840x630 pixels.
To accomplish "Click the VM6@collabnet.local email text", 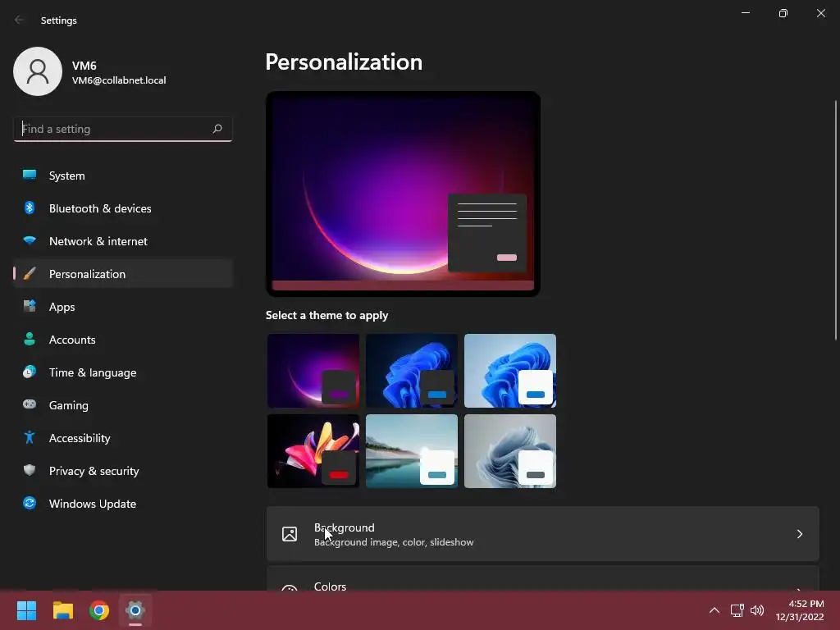I will click(119, 80).
